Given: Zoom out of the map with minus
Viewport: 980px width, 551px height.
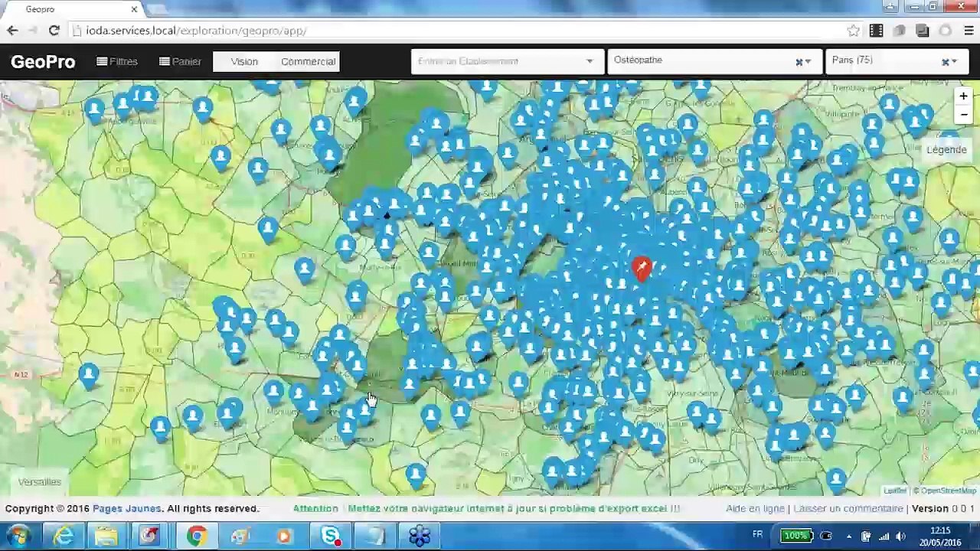Looking at the screenshot, I should click(963, 115).
